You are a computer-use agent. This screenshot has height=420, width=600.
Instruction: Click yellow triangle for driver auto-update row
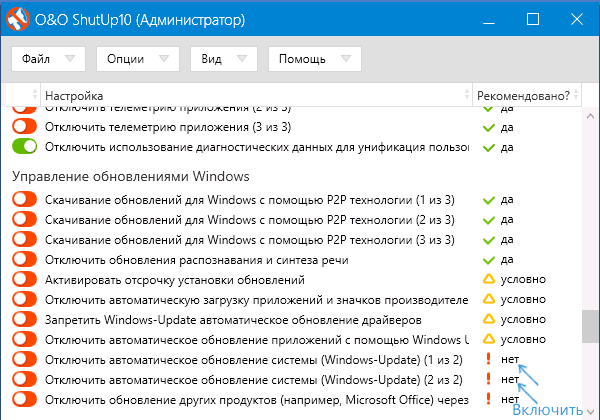tap(489, 319)
